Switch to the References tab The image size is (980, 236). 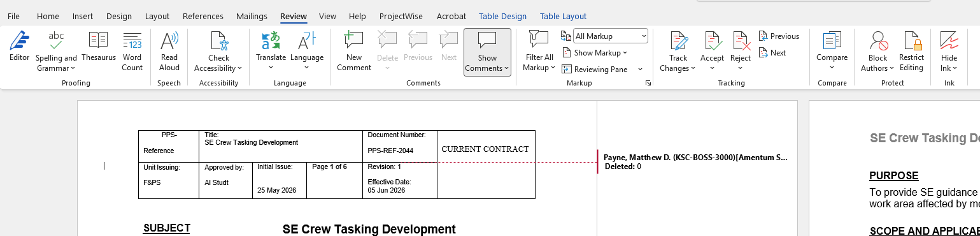(x=203, y=16)
